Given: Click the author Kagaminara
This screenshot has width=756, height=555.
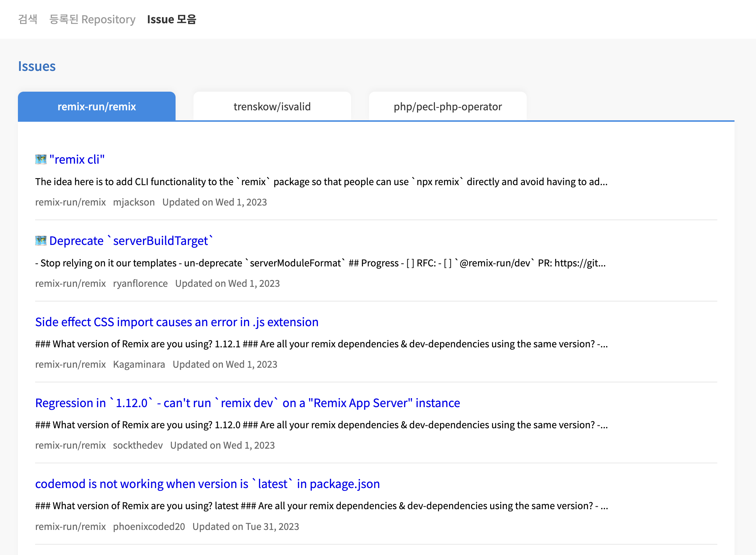Looking at the screenshot, I should click(139, 364).
